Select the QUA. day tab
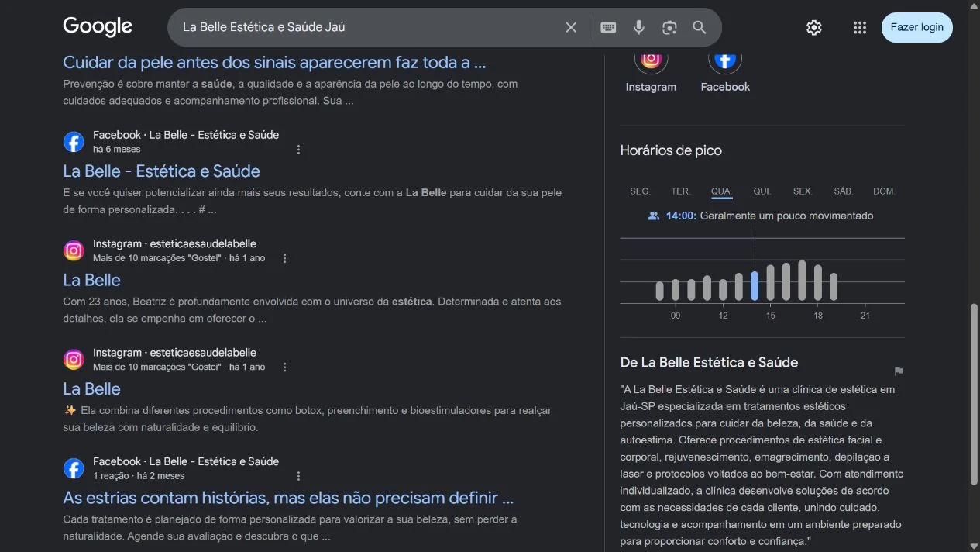 pos(721,191)
